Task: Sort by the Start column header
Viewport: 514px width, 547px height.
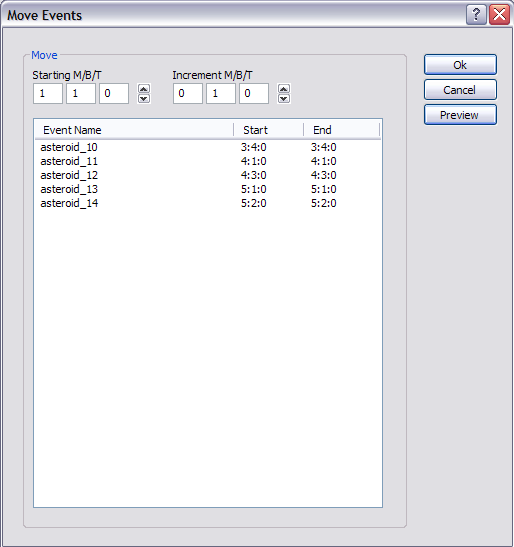Action: click(x=268, y=130)
